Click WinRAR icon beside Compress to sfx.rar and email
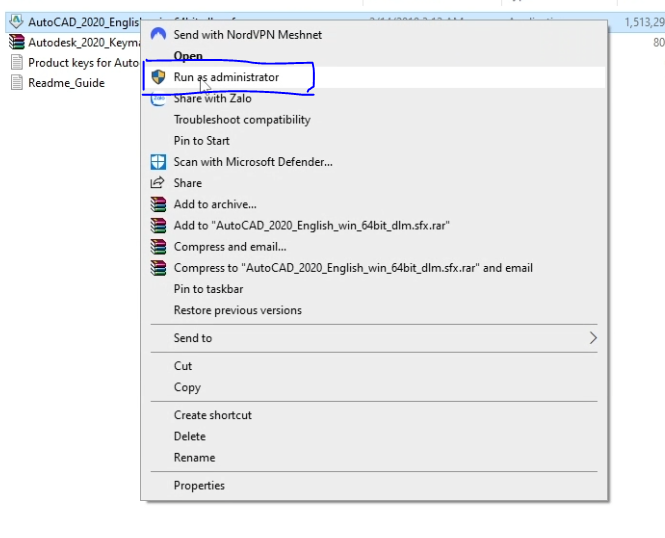This screenshot has height=538, width=665. (x=158, y=268)
